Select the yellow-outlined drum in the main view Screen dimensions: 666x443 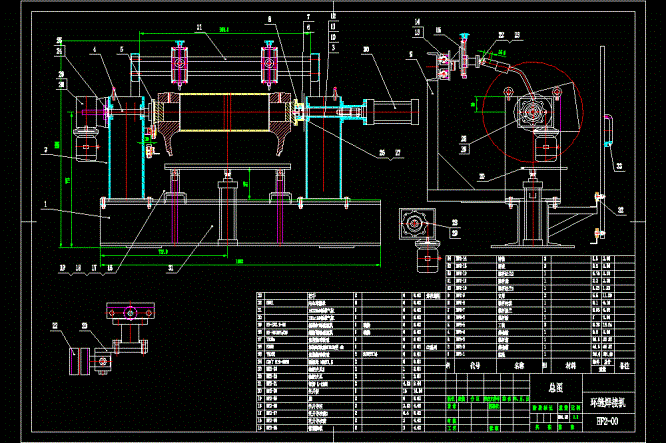point(225,113)
